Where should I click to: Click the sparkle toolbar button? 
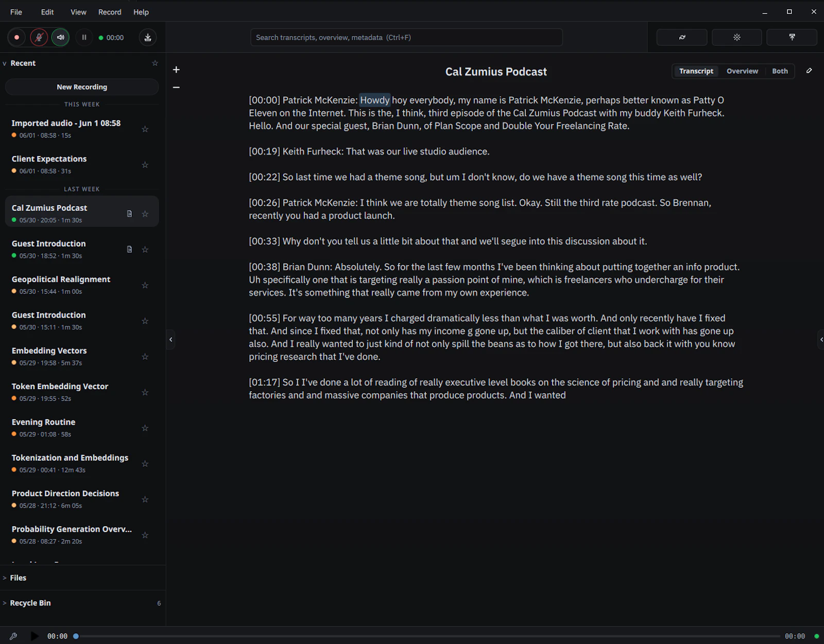(x=737, y=38)
